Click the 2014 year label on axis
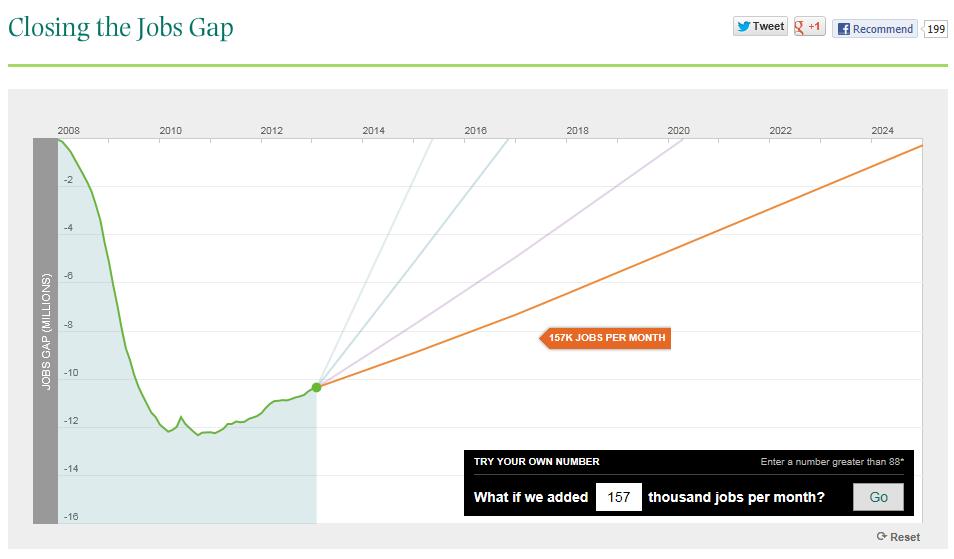Viewport: 954px width, 559px height. point(373,131)
